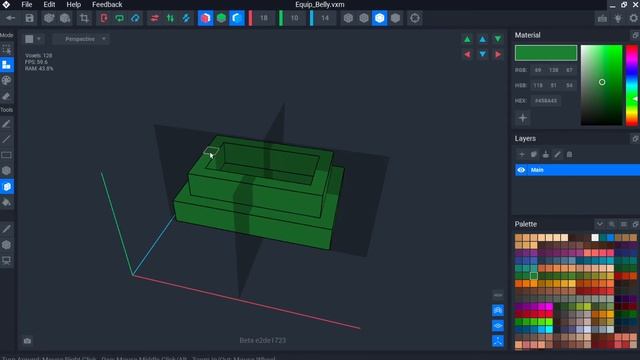
Task: Click the crop volume icon in the toolbar
Action: pos(84,18)
